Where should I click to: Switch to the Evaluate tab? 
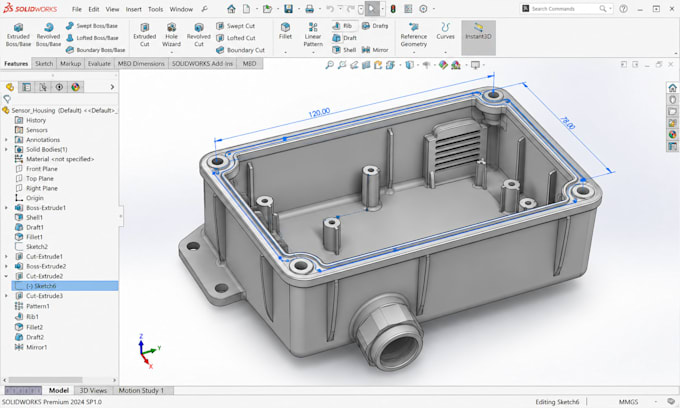pyautogui.click(x=99, y=64)
